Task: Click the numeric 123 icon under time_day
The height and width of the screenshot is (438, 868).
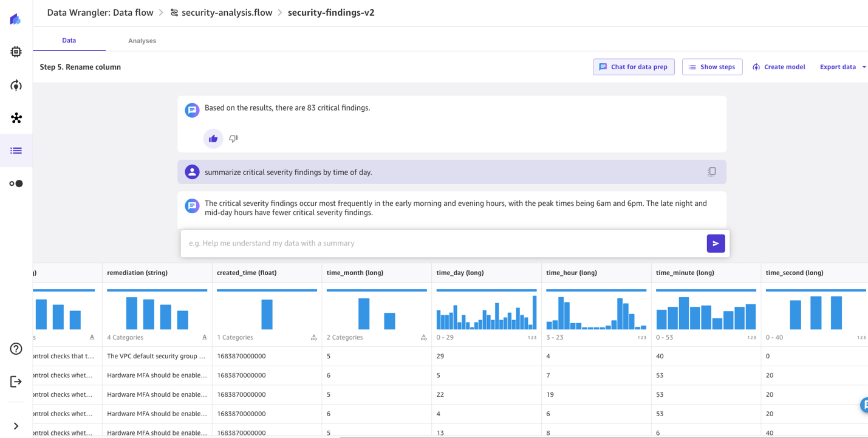Action: (532, 338)
